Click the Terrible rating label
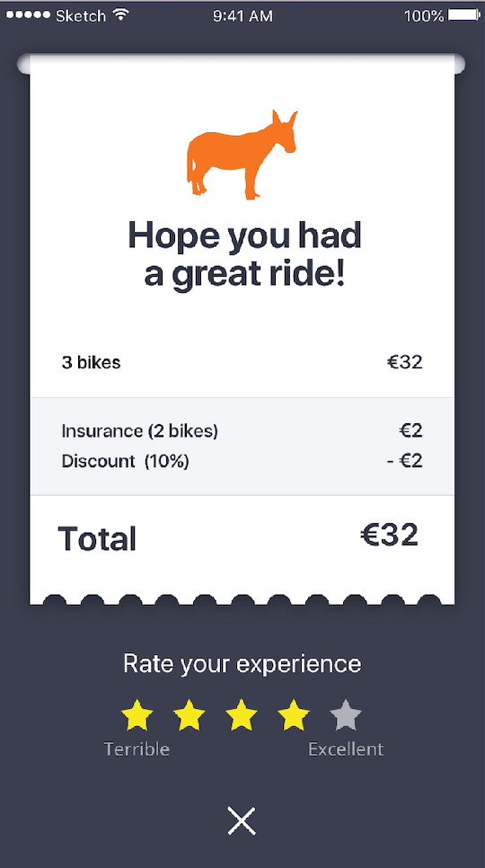 137,749
